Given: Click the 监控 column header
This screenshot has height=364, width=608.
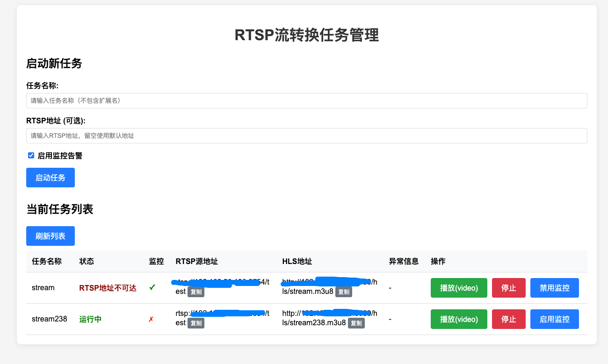Looking at the screenshot, I should click(157, 261).
